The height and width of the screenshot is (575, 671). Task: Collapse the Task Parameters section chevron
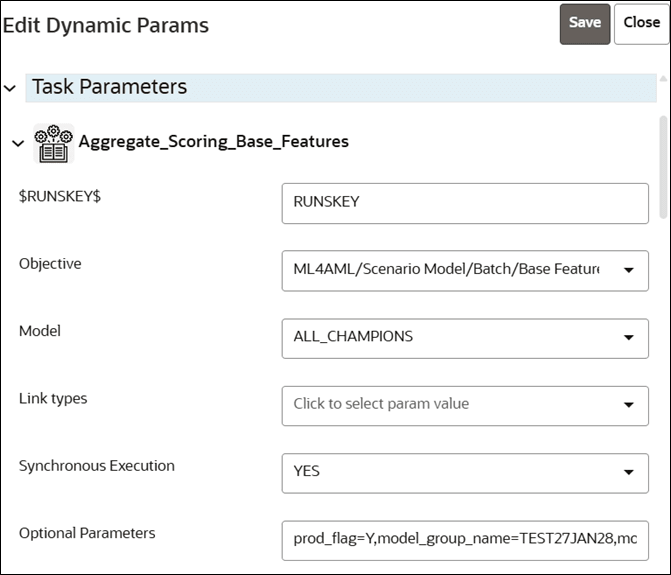(x=10, y=88)
